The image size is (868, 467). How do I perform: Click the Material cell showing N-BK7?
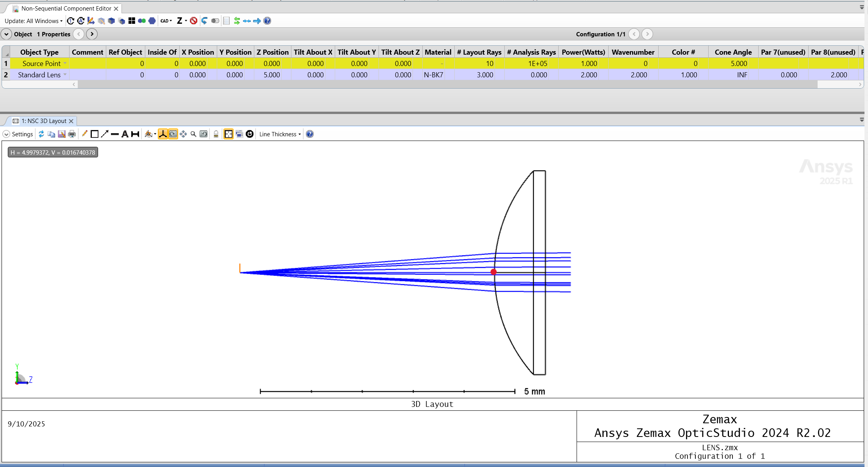pyautogui.click(x=434, y=75)
